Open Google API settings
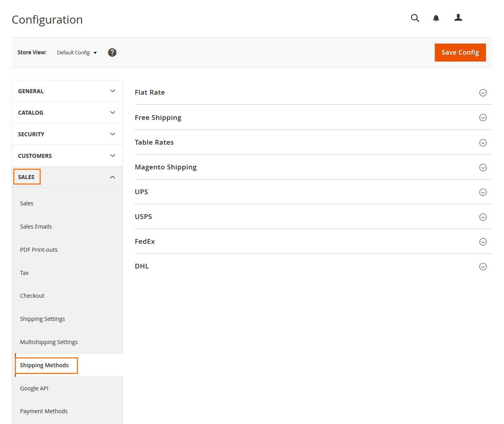Viewport: 504px width, 424px height. (x=34, y=388)
